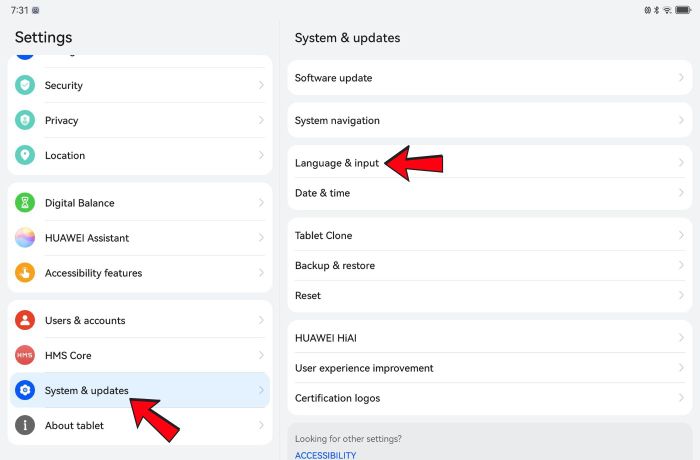The width and height of the screenshot is (700, 460).
Task: Tap the Security shield icon
Action: tap(25, 86)
